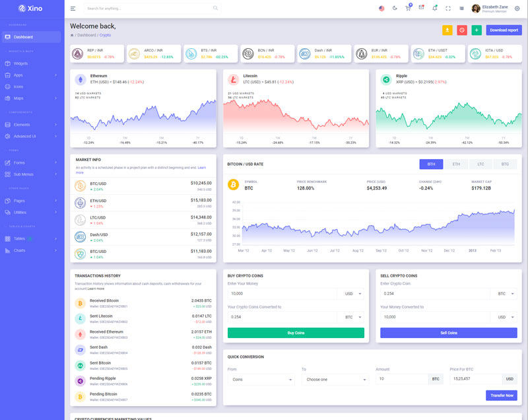Click the notifications bell icon
528x420 pixels.
(x=434, y=8)
